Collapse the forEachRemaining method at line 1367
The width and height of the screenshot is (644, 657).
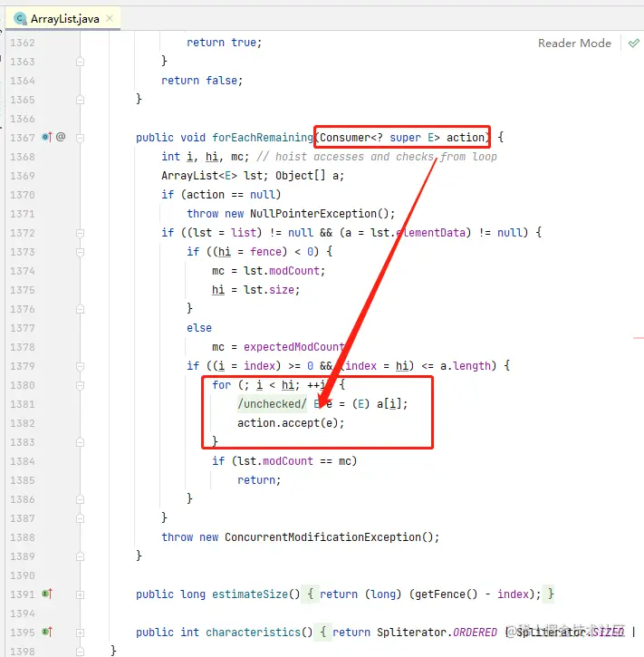pos(81,138)
